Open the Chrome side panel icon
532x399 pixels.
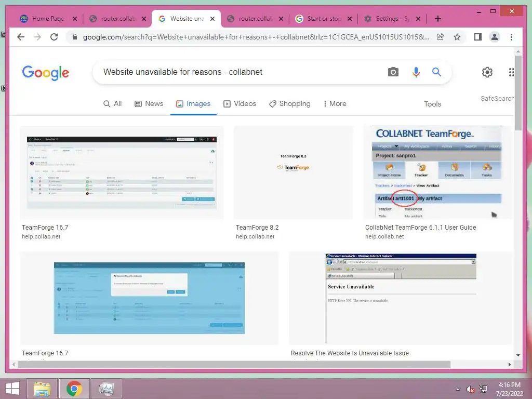pos(478,37)
